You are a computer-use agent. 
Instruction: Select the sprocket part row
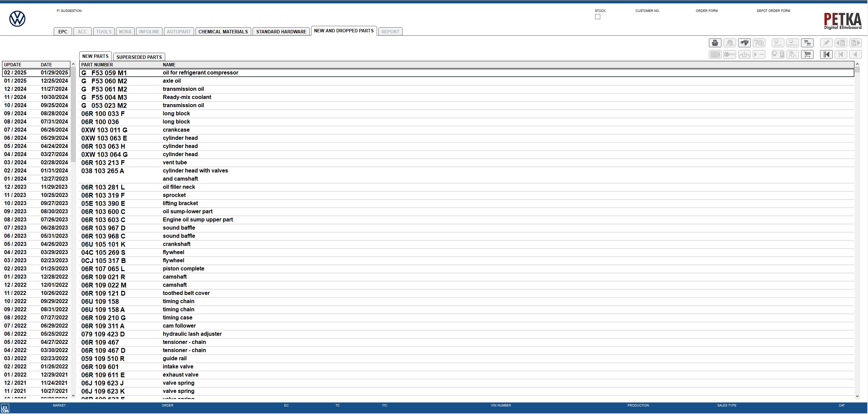pyautogui.click(x=467, y=195)
